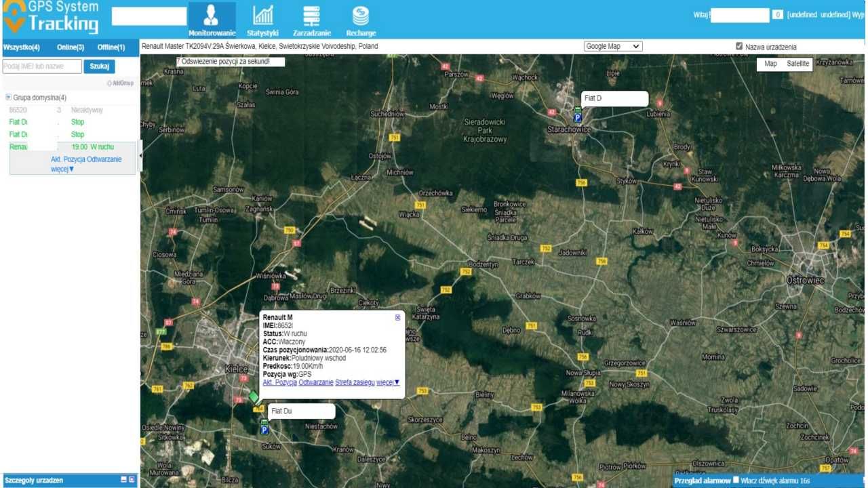
Task: Switch map view to Map
Action: (x=770, y=64)
